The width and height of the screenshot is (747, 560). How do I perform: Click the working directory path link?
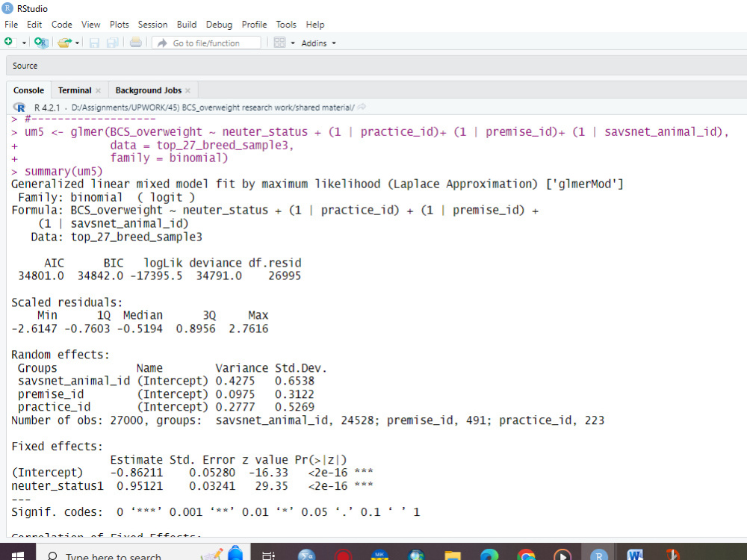(x=209, y=107)
